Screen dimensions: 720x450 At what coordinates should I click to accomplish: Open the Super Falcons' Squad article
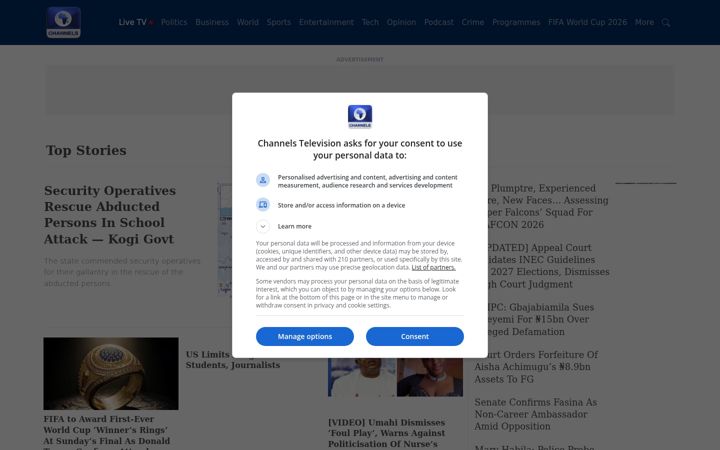(x=542, y=206)
